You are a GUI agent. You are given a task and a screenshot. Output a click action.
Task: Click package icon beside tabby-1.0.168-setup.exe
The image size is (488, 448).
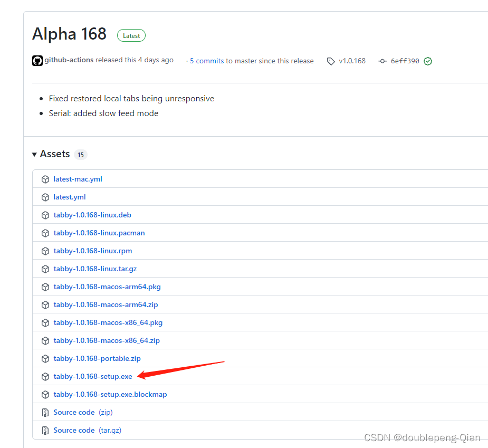[x=45, y=377]
